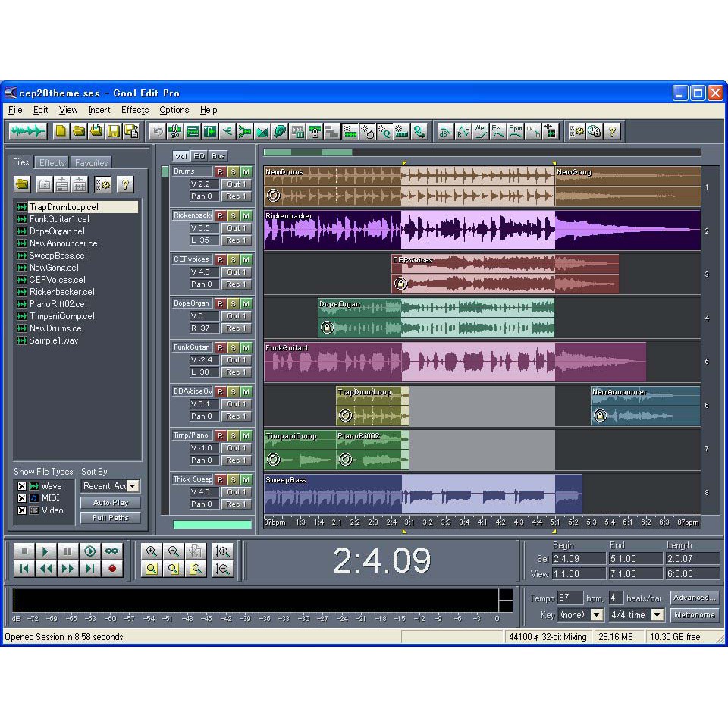Show pan envelopes with the L/R icon

(x=463, y=131)
